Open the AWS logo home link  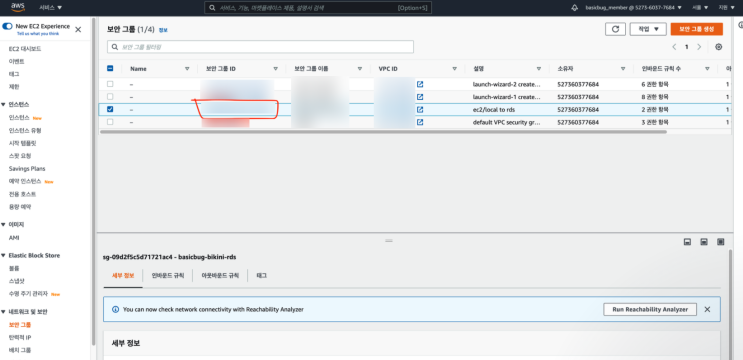click(x=18, y=8)
